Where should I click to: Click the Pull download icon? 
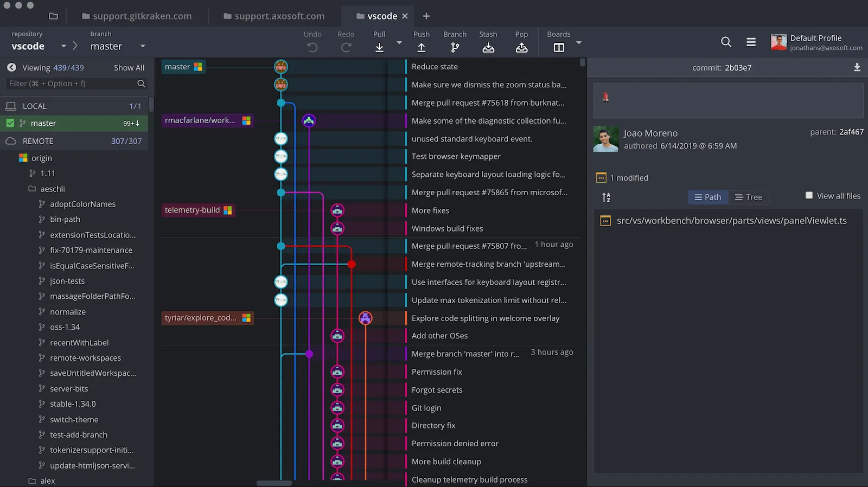point(379,48)
